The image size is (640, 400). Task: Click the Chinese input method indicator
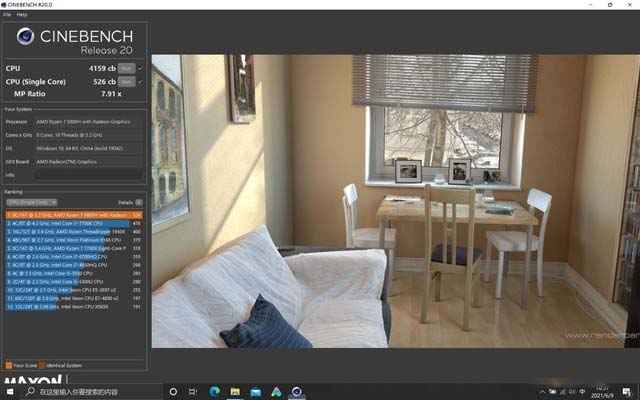coord(582,392)
